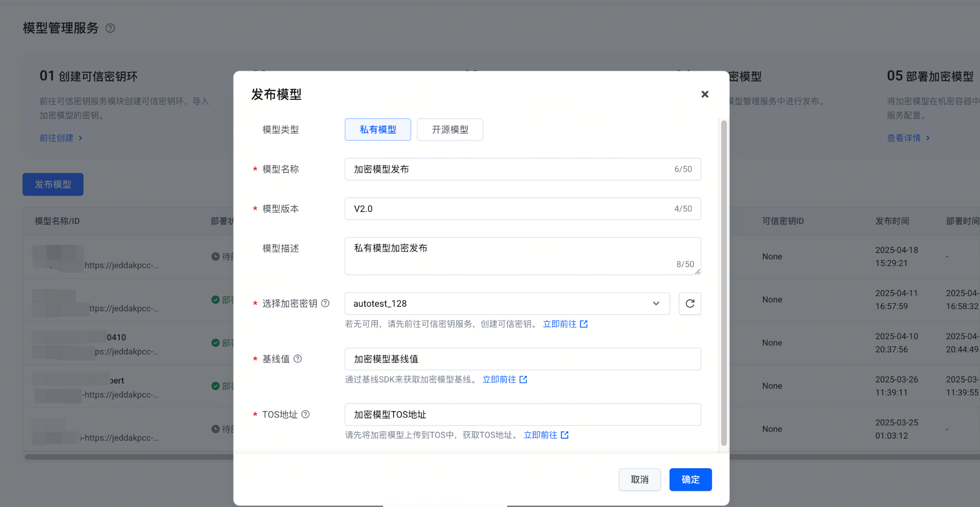Click the 发布时间 column header
The image size is (980, 507).
pos(892,221)
